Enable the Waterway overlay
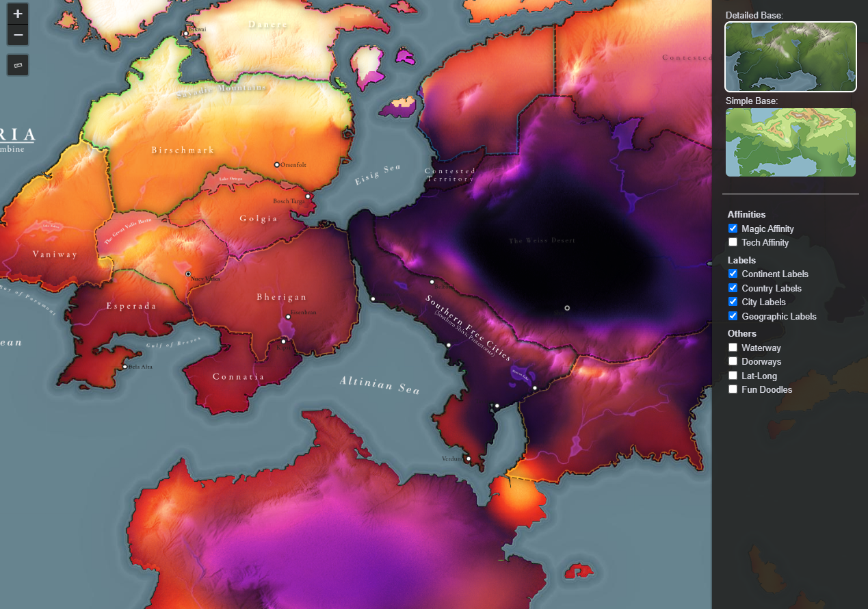Screen dimensions: 868x609 coord(733,348)
